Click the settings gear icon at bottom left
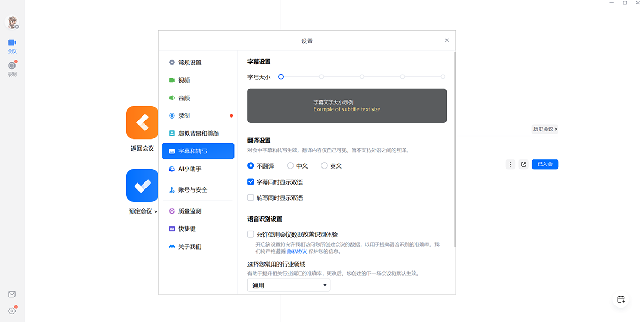This screenshot has height=322, width=644. [x=12, y=311]
